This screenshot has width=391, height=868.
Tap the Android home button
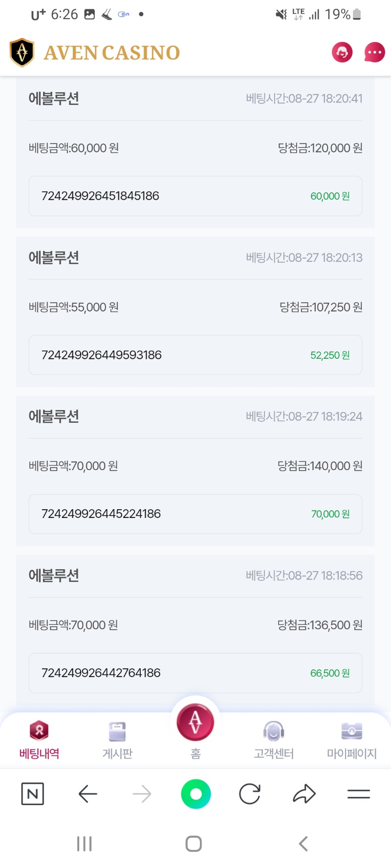coord(194,844)
